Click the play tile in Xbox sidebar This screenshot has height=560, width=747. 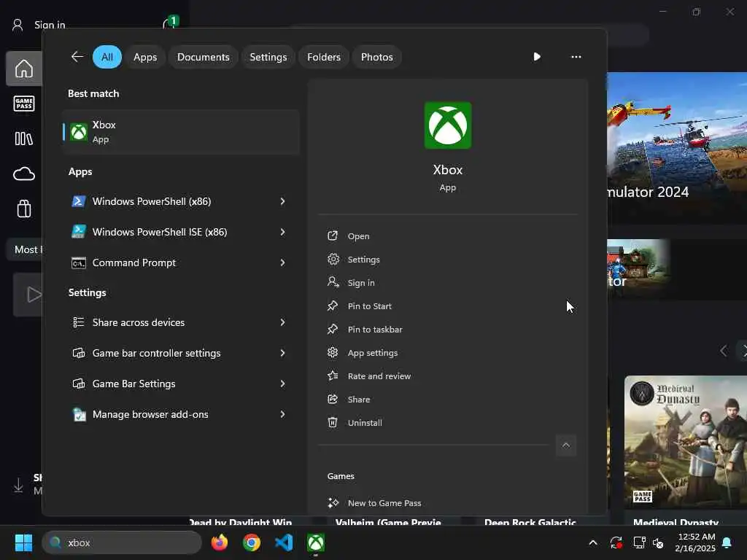[x=28, y=295]
